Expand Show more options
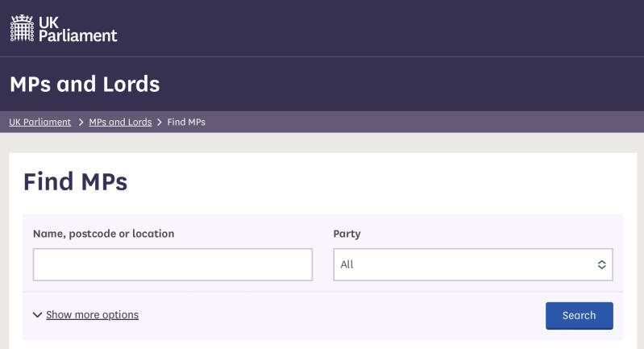This screenshot has height=349, width=644. (92, 315)
